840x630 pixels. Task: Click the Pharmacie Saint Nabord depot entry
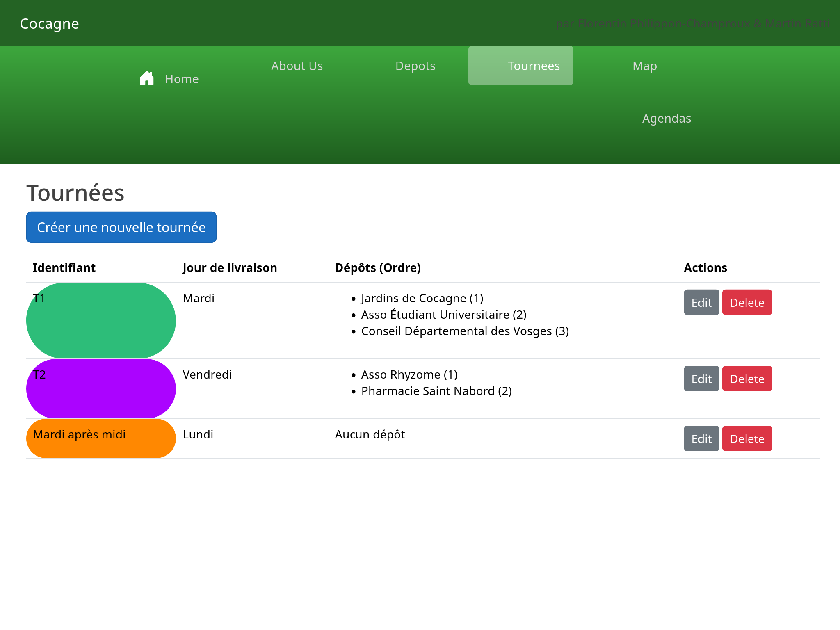tap(436, 391)
